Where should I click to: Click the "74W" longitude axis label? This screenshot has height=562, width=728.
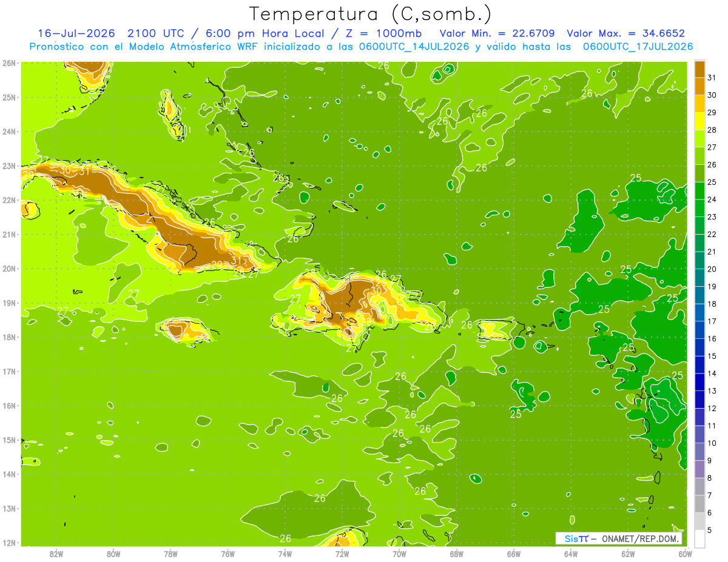(285, 554)
